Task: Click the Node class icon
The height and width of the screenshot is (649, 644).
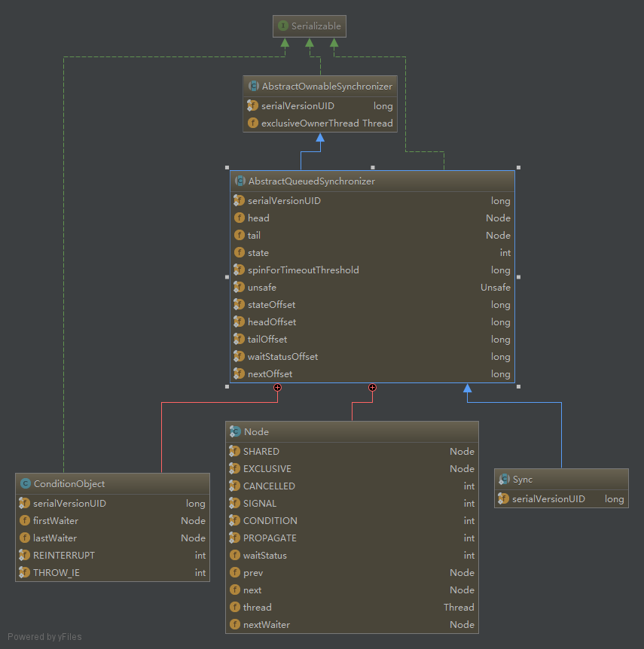Action: (236, 431)
